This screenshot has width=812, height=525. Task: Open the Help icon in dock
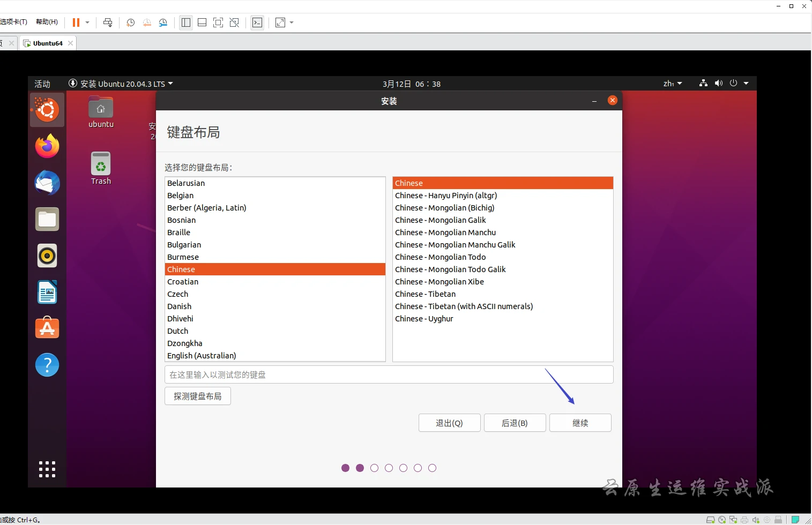click(x=47, y=365)
